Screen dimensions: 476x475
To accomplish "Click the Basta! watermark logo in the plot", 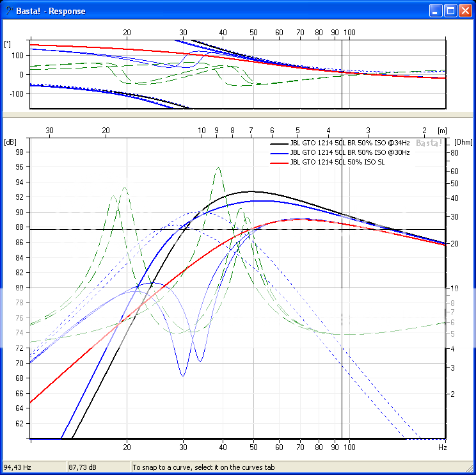I will pos(429,143).
